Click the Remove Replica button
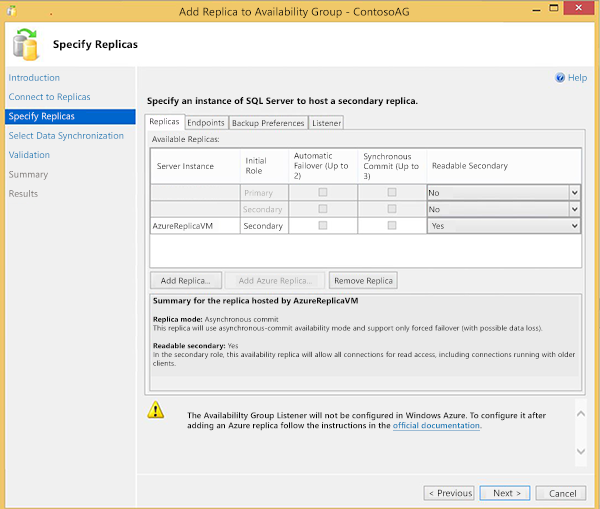This screenshot has width=600, height=509. 363,280
